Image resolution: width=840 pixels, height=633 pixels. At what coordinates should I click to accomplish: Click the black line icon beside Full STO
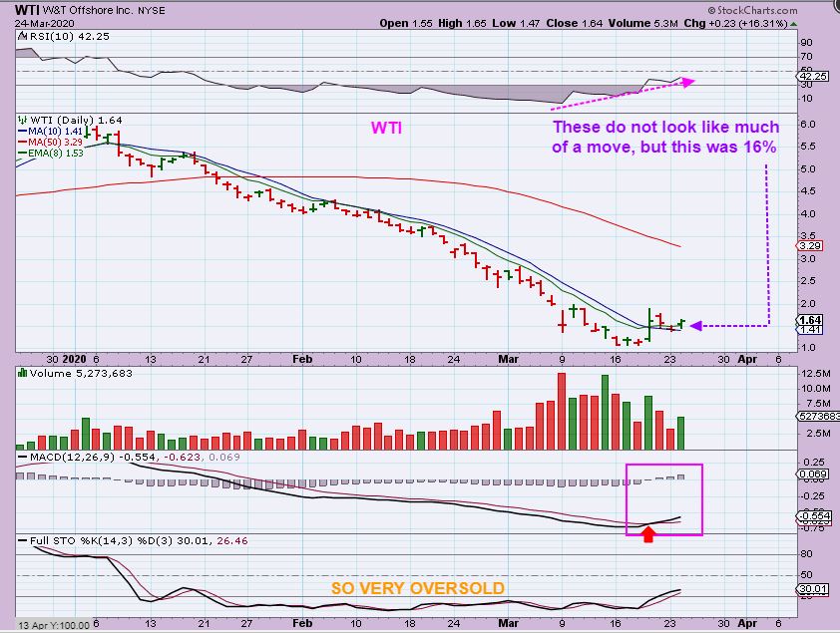pos(23,540)
